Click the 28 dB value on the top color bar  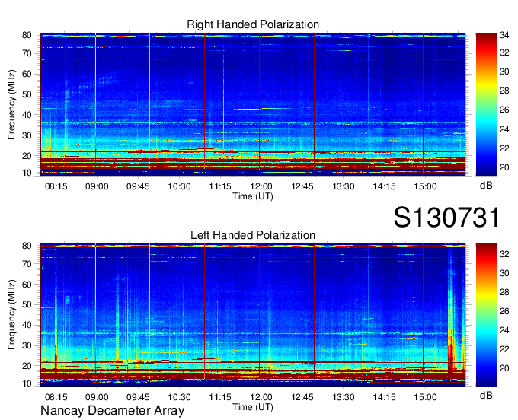(504, 91)
